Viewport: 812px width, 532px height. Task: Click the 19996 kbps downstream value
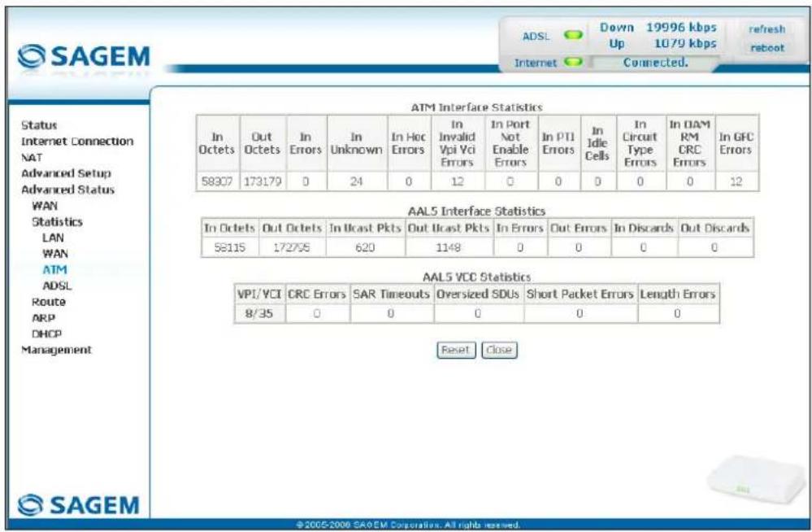pos(681,28)
